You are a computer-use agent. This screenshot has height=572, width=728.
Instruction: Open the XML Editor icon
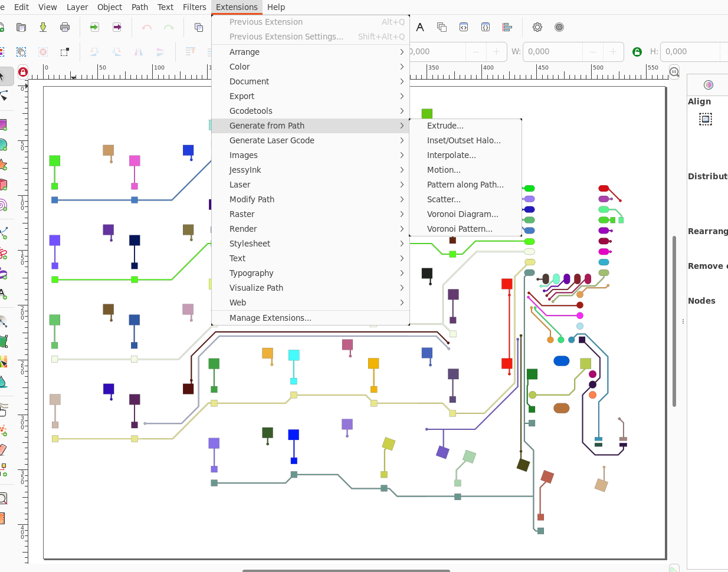(464, 27)
